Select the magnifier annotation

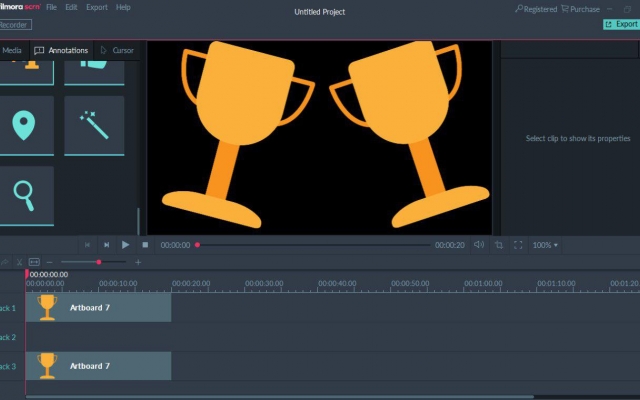(25, 196)
